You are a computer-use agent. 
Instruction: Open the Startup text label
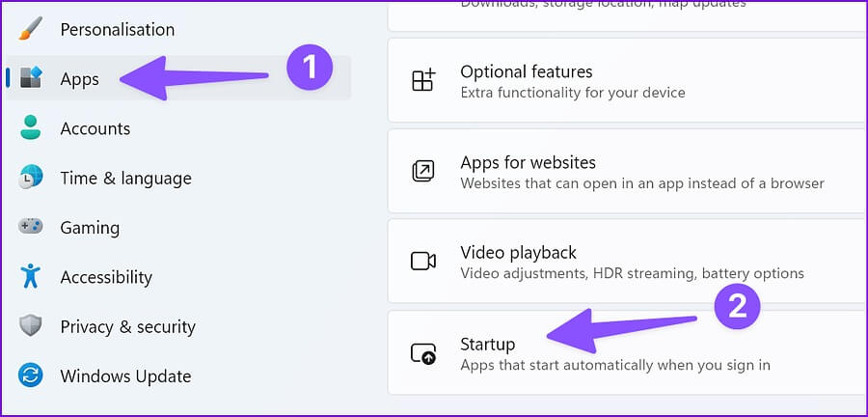point(488,344)
